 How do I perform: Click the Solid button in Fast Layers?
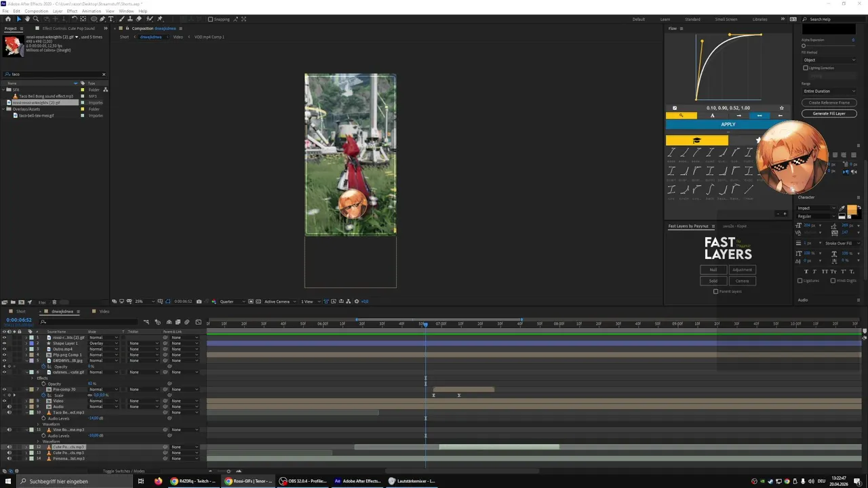coord(713,281)
